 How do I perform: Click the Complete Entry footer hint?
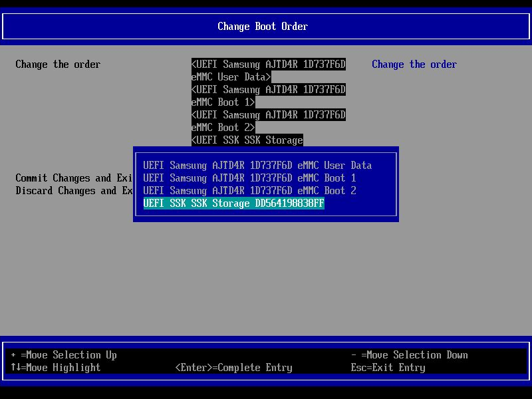pyautogui.click(x=232, y=367)
